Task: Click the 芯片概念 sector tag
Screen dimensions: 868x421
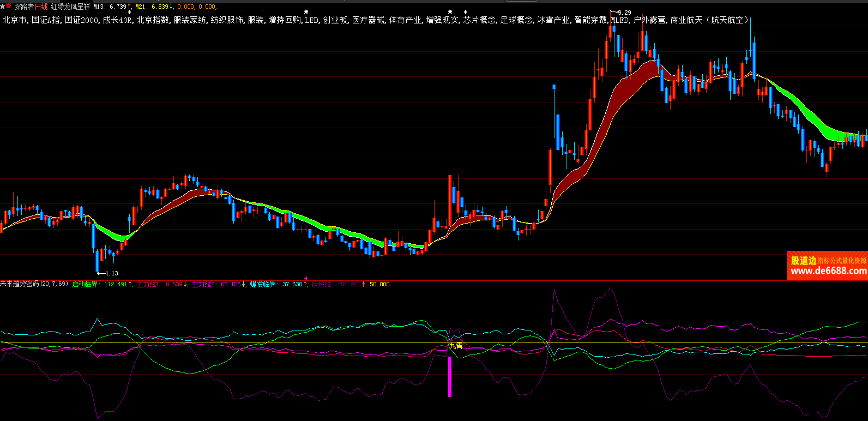Action: pos(480,20)
